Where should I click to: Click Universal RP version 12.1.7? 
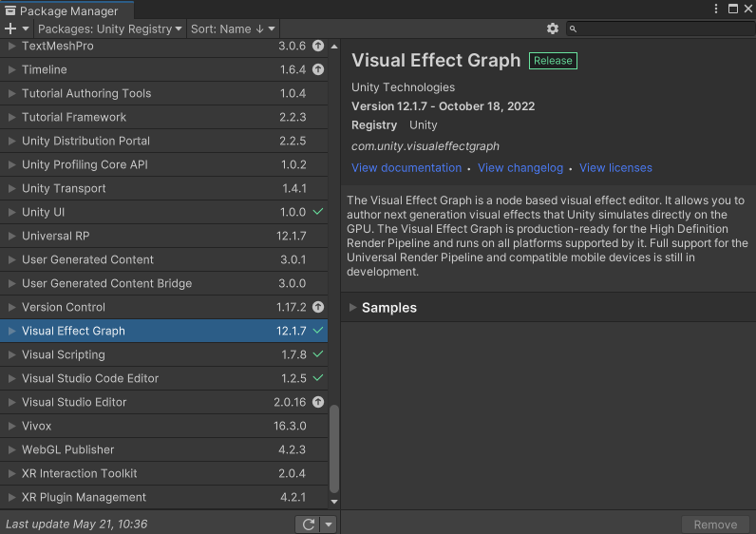click(x=292, y=236)
